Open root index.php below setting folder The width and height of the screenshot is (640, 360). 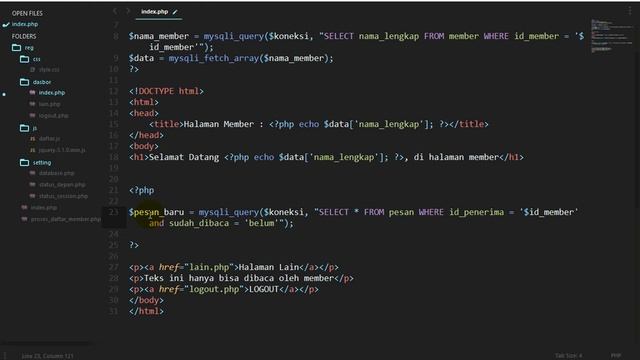(44, 208)
